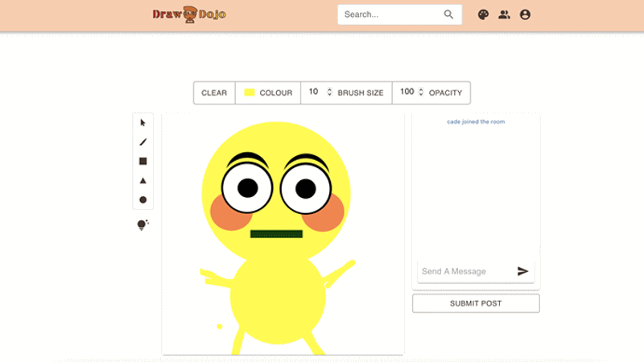This screenshot has height=362, width=644.
Task: Open the friends group icon
Action: pyautogui.click(x=504, y=14)
